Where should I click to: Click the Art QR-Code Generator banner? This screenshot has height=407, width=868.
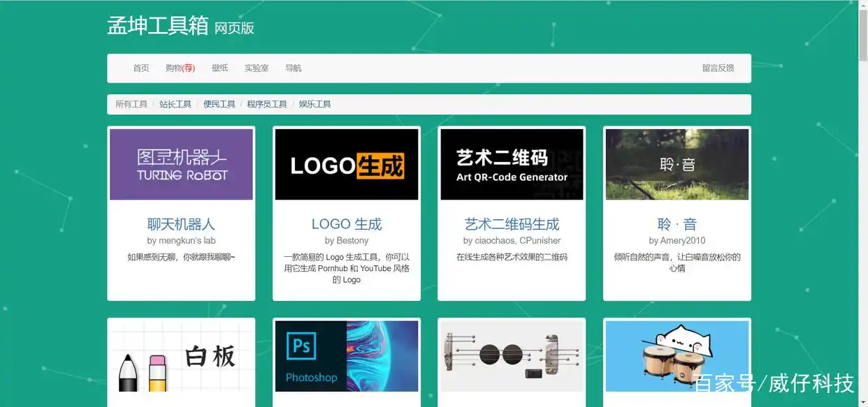pos(511,163)
